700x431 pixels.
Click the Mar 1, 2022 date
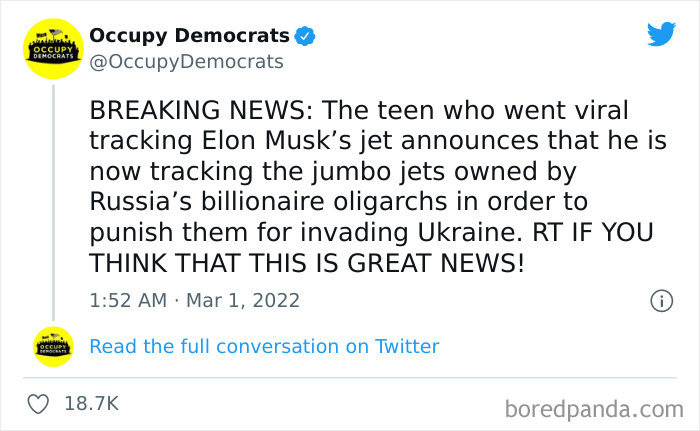(242, 299)
